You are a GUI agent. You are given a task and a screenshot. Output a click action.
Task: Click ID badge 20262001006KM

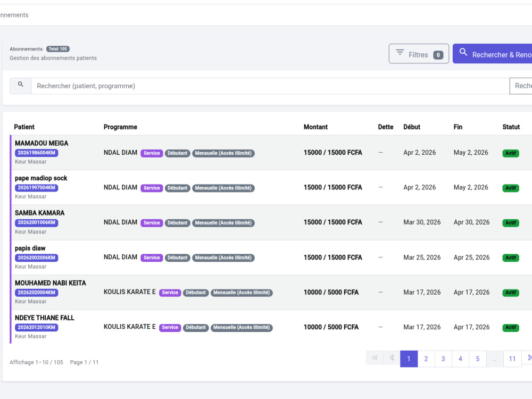coord(37,222)
